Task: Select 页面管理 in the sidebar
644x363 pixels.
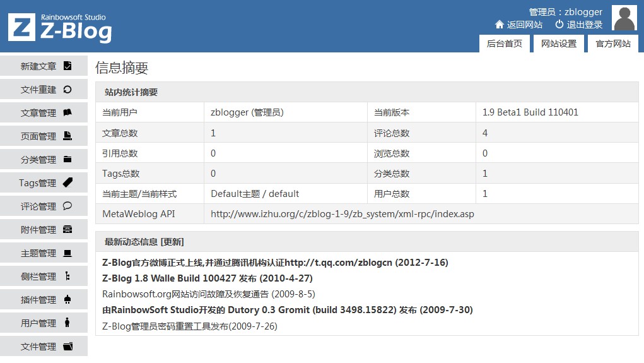Action: tap(38, 136)
